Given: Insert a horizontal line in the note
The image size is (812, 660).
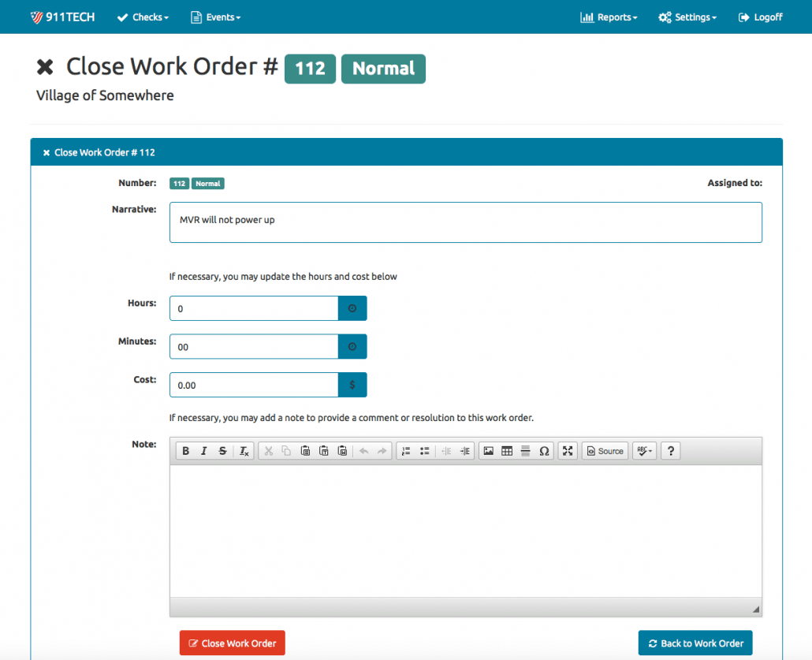Looking at the screenshot, I should 525,450.
